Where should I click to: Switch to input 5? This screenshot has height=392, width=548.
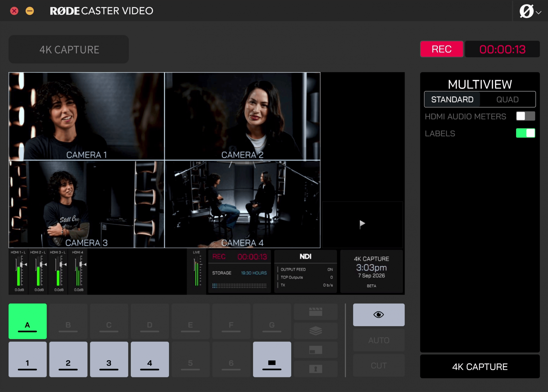[x=190, y=359]
